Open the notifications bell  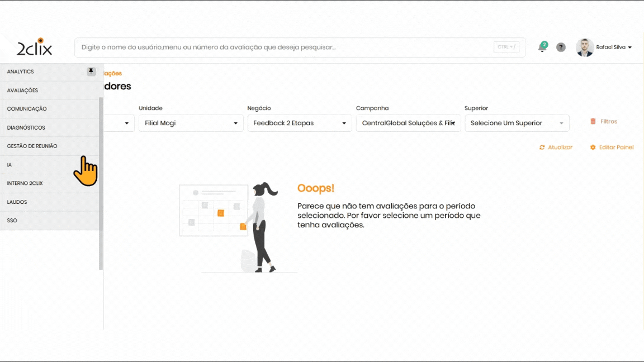[x=542, y=47]
